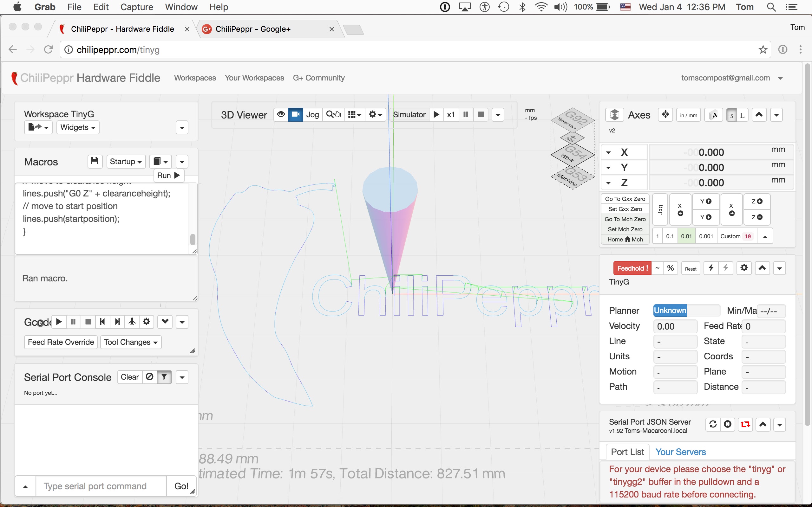Click the Macros save disk icon
Viewport: 812px width, 507px height.
(x=95, y=161)
